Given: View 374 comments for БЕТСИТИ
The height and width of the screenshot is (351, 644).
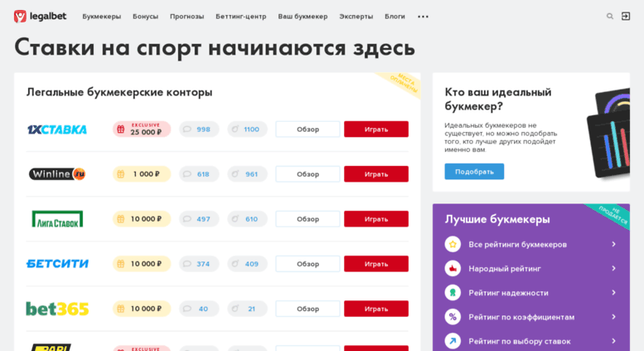Looking at the screenshot, I should click(x=199, y=264).
